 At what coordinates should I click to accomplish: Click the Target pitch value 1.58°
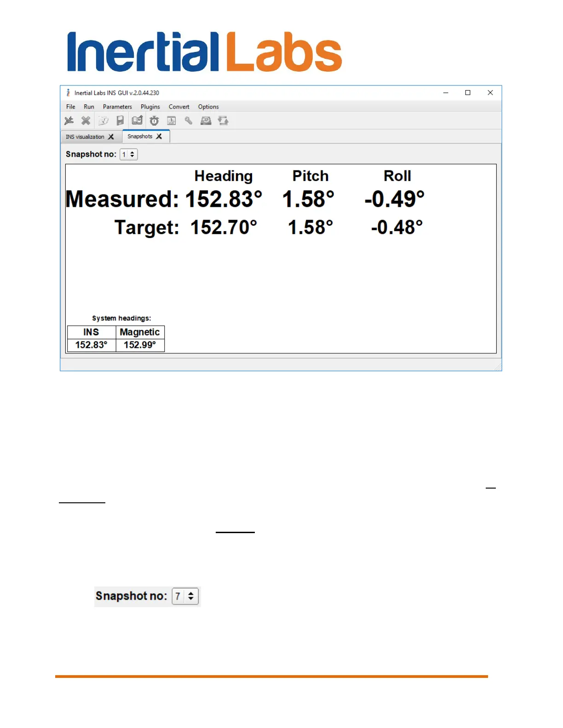point(310,227)
